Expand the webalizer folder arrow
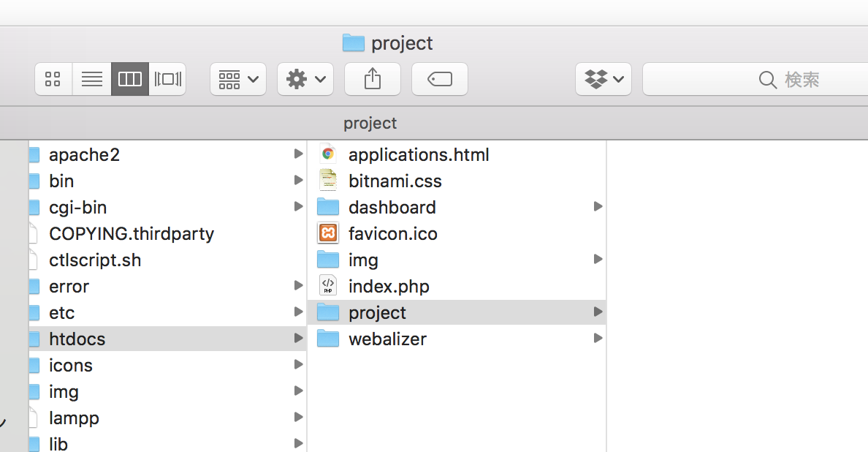The image size is (868, 452). click(598, 339)
